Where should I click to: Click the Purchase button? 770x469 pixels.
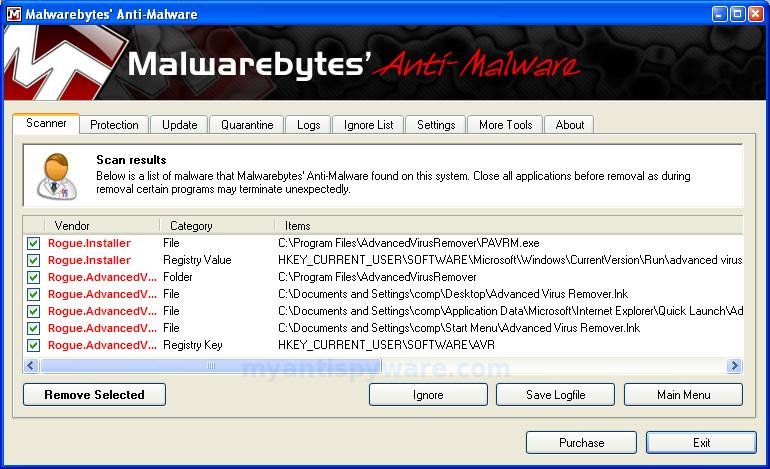pos(581,442)
